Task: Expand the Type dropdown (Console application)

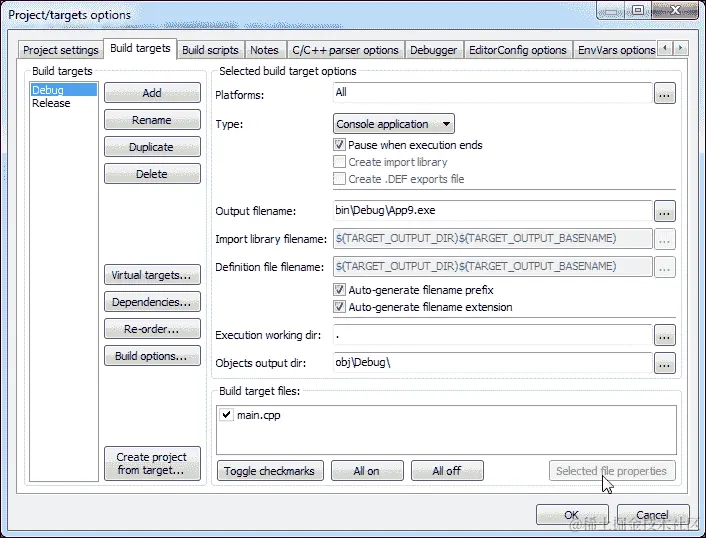Action: pyautogui.click(x=394, y=123)
